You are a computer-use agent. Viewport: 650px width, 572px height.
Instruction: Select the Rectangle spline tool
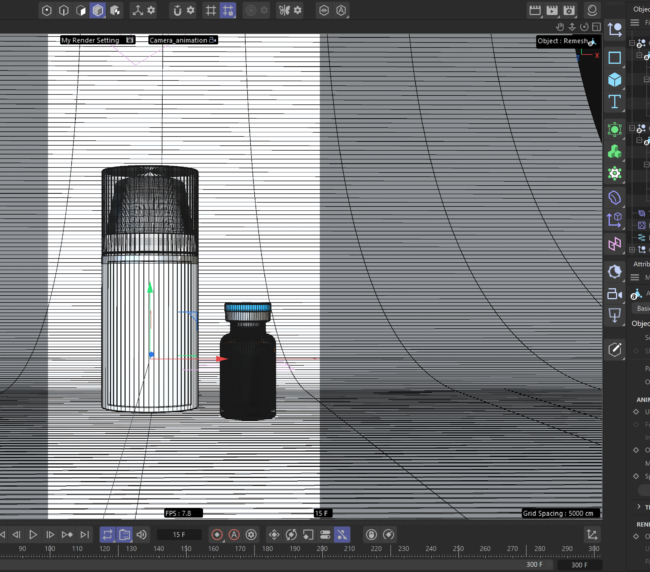coord(615,57)
